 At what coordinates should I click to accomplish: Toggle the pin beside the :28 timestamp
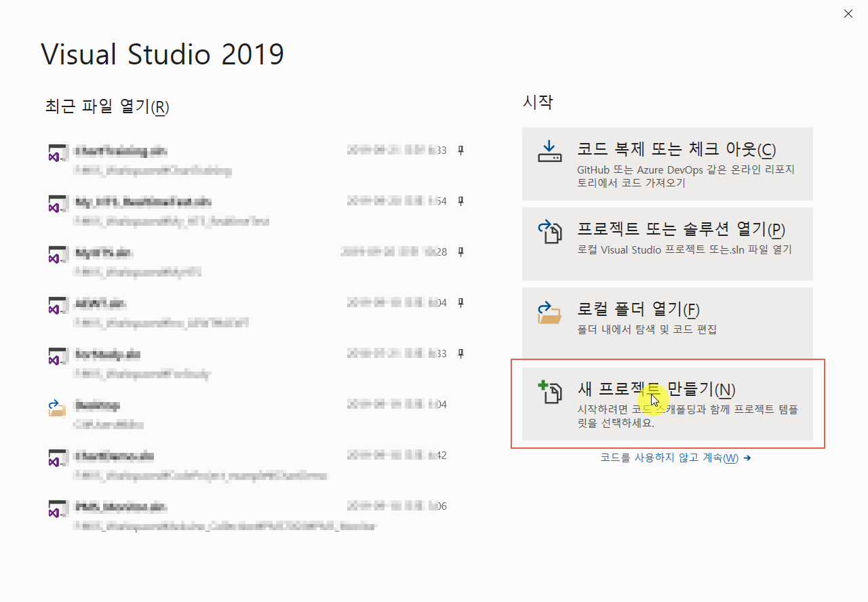point(460,252)
